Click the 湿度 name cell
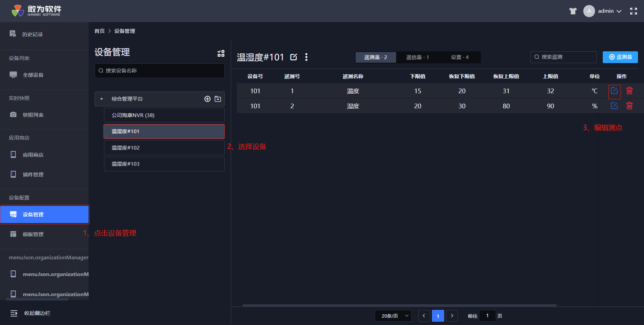644x325 pixels. [x=353, y=106]
